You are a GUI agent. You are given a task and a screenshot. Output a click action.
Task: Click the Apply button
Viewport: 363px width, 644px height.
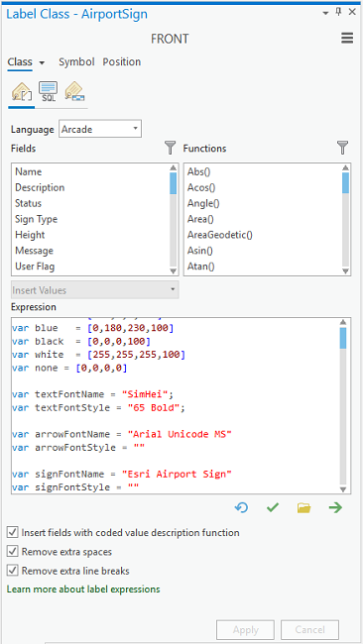coord(245,630)
